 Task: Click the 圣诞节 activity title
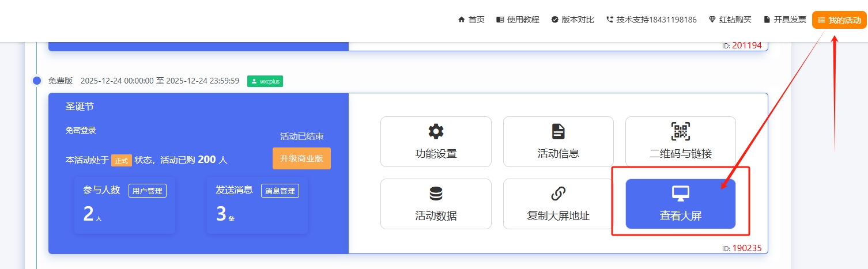tap(80, 107)
